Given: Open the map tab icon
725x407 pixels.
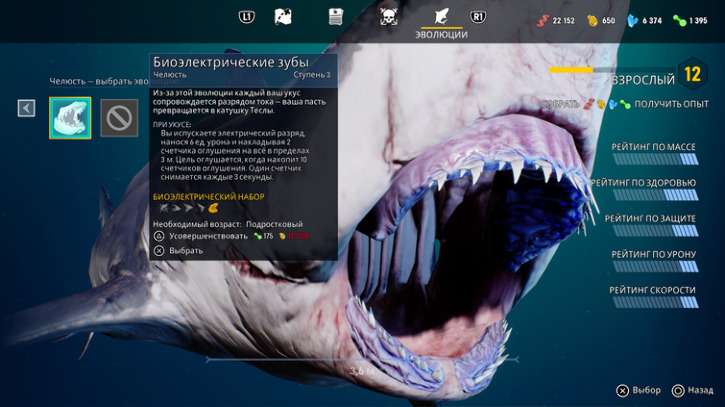Looking at the screenshot, I should point(283,16).
